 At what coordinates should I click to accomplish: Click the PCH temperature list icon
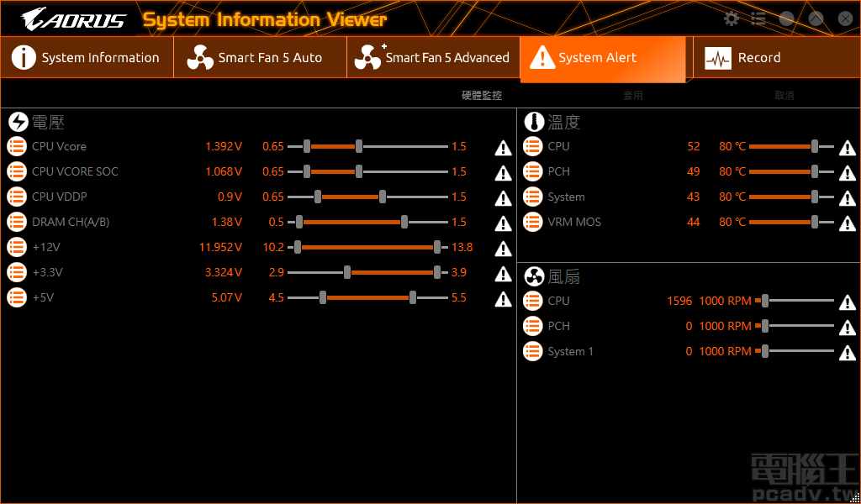[x=532, y=171]
